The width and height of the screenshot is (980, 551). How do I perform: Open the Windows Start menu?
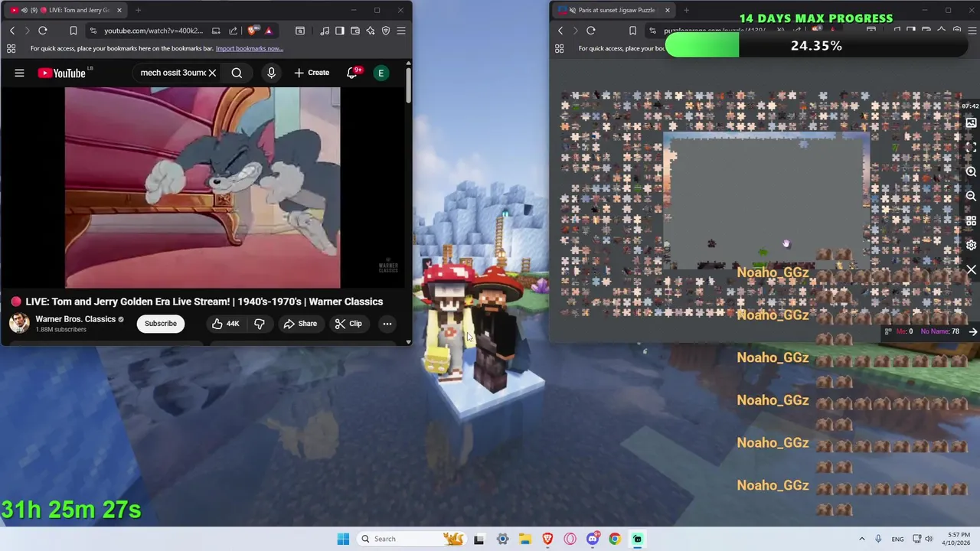coord(343,539)
